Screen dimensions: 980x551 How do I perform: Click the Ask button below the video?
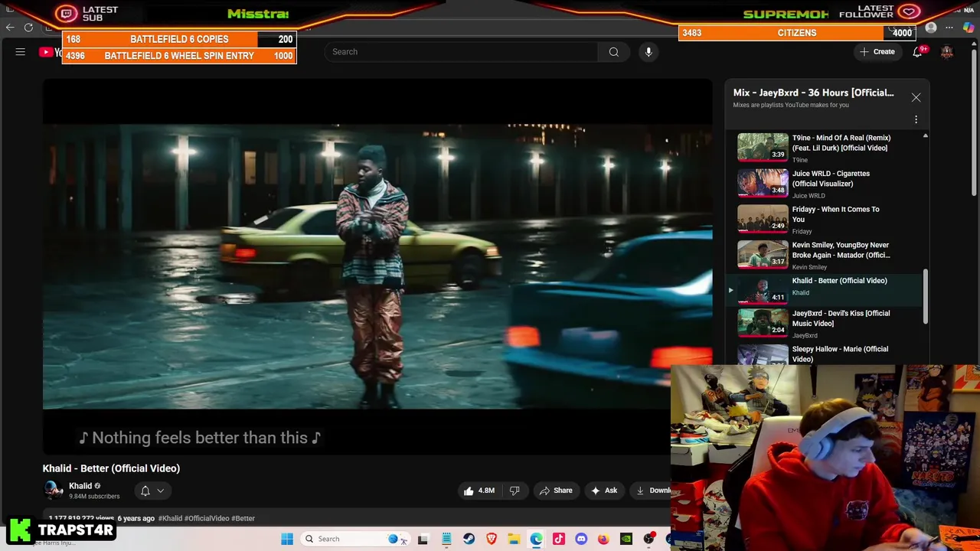click(604, 491)
